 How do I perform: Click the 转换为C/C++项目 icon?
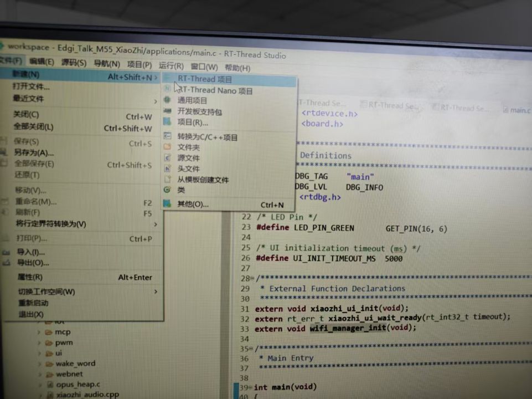tap(167, 136)
